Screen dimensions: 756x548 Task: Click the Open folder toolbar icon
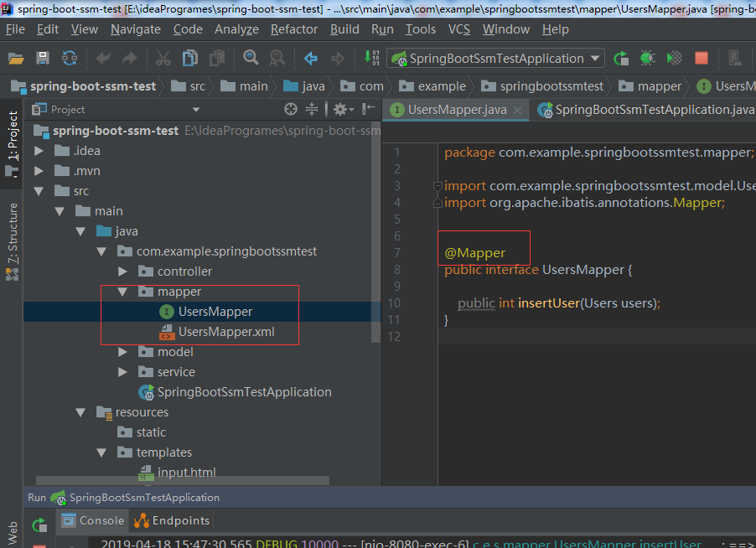(16, 59)
